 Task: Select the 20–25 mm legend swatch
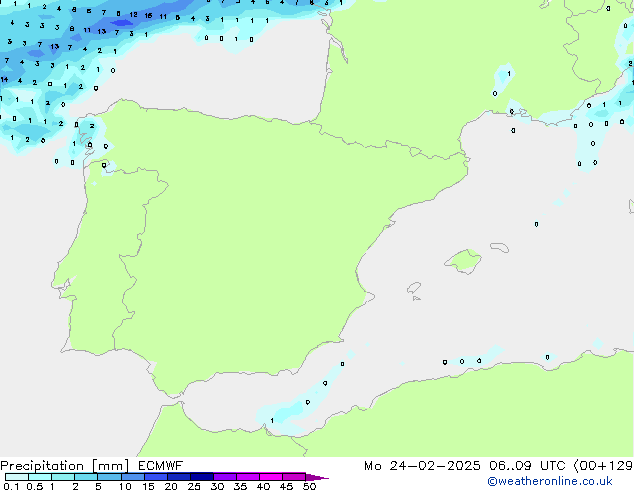coord(178,477)
